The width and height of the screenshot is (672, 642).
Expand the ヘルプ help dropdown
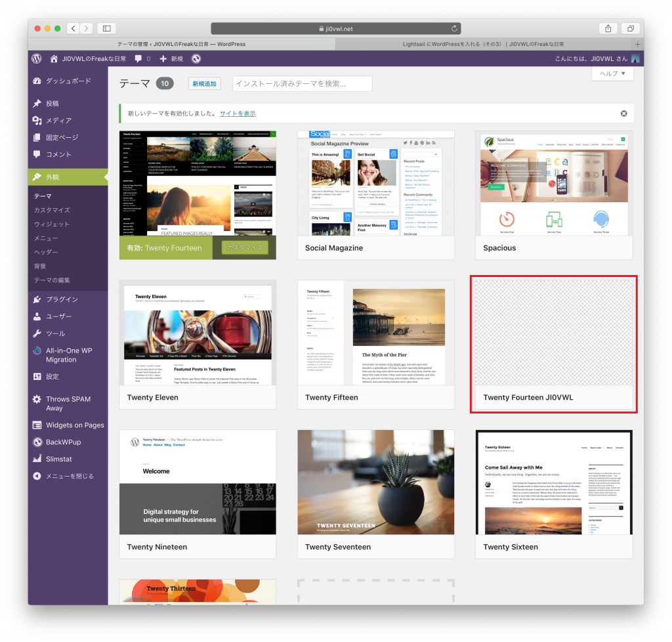[x=612, y=74]
